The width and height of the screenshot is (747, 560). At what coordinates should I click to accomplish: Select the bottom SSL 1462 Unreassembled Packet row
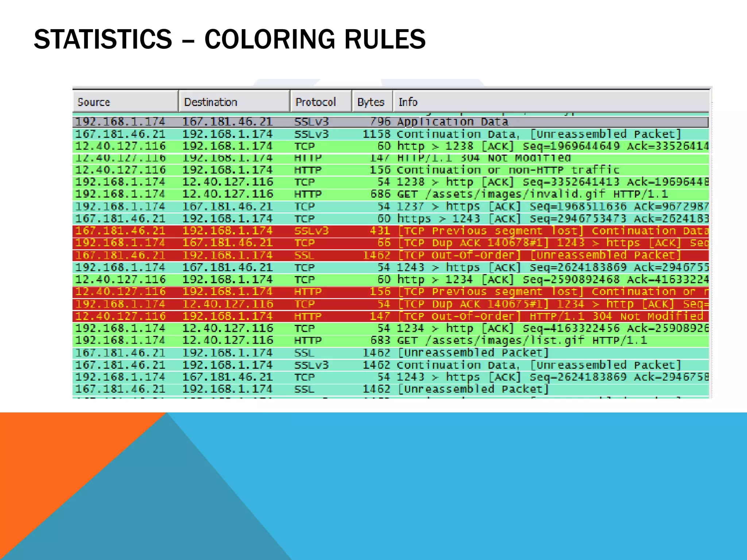[x=391, y=389]
